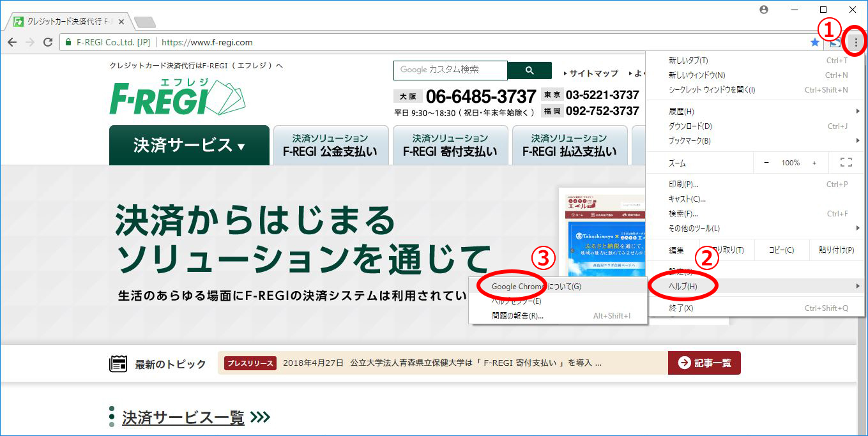This screenshot has height=436, width=868.
Task: Select 問題の報告(R)... submenu item
Action: tap(558, 316)
